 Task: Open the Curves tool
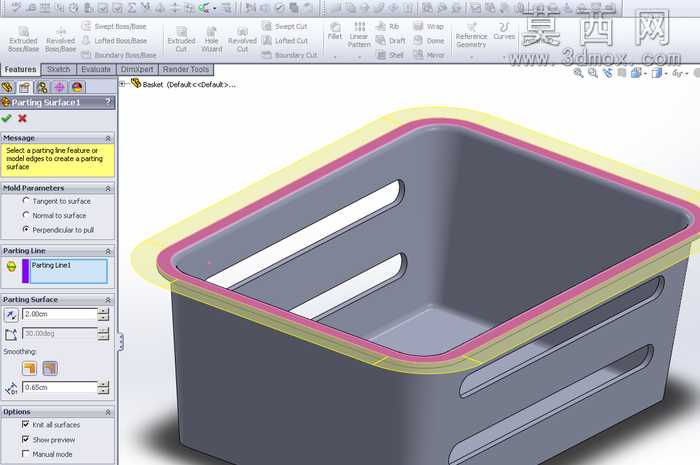coord(504,31)
